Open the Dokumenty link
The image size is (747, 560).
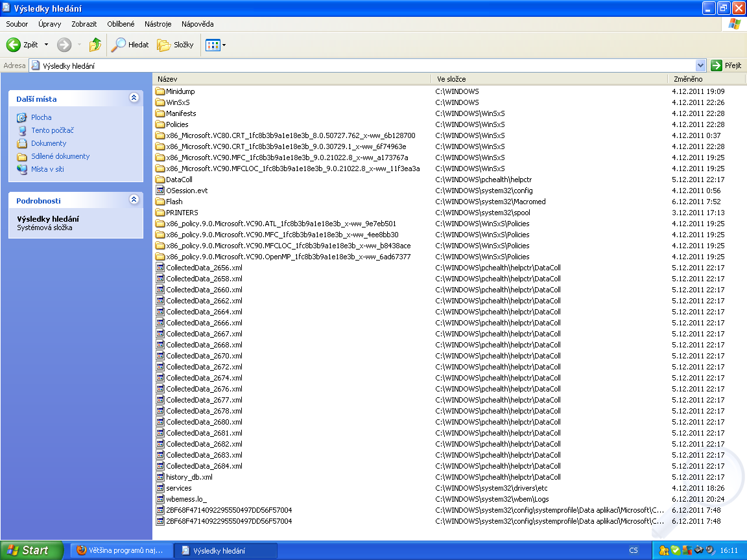pyautogui.click(x=49, y=143)
